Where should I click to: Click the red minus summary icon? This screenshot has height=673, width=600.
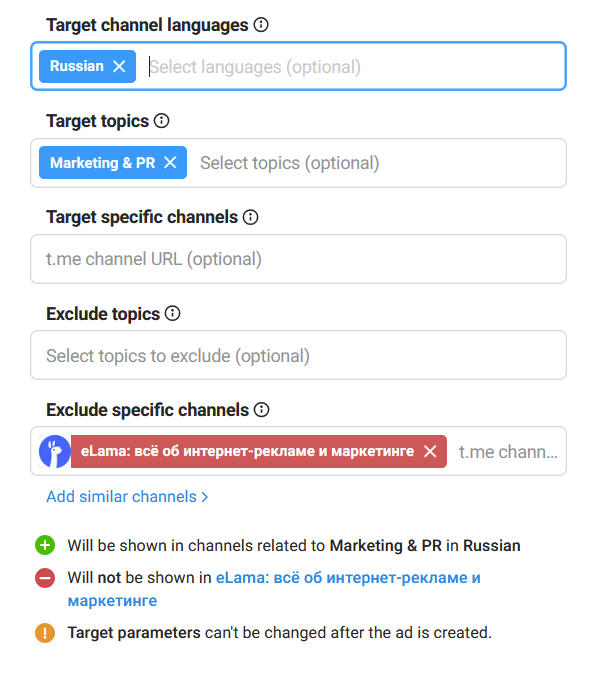pos(45,578)
